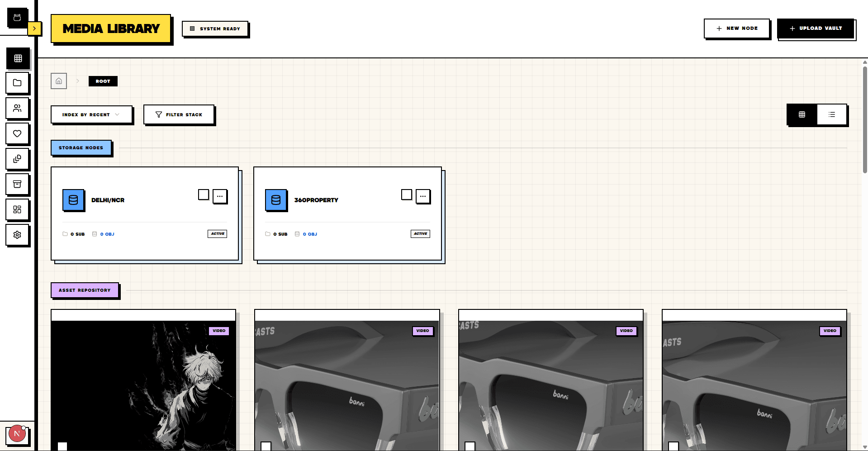This screenshot has height=451, width=868.
Task: Expand the sidebar with yellow arrow
Action: pos(34,28)
